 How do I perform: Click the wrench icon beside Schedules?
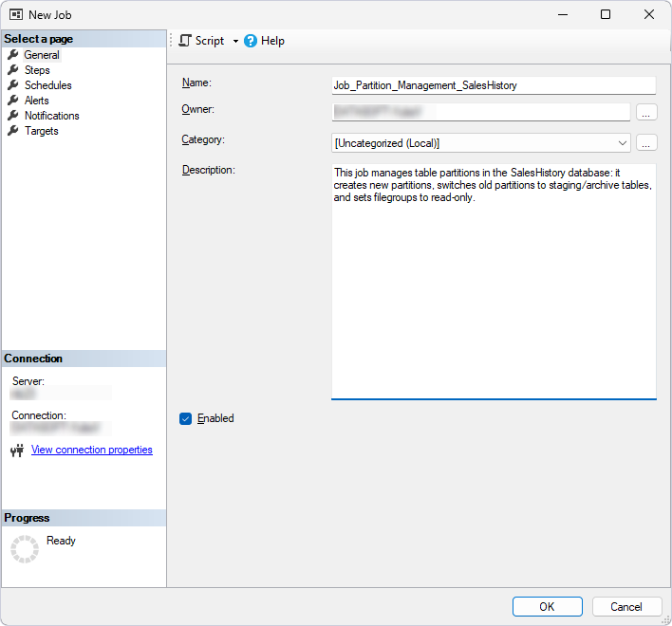coord(13,84)
